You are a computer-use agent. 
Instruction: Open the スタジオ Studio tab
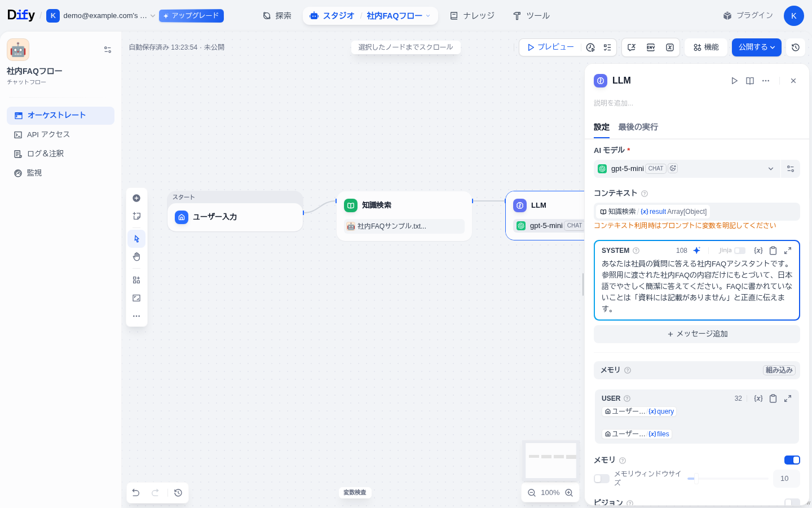[x=332, y=16]
